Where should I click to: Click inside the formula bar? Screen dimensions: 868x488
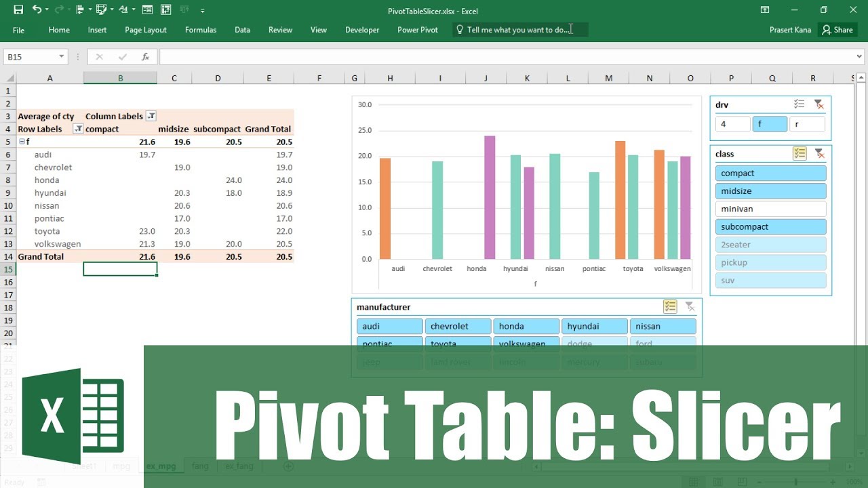coord(512,57)
